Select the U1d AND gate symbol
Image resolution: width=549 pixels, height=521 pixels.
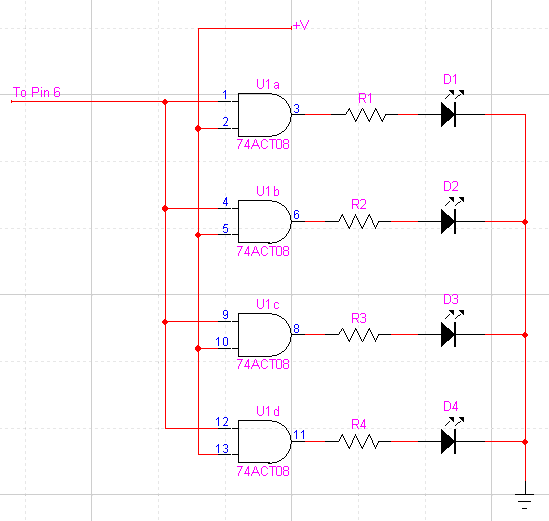264,442
